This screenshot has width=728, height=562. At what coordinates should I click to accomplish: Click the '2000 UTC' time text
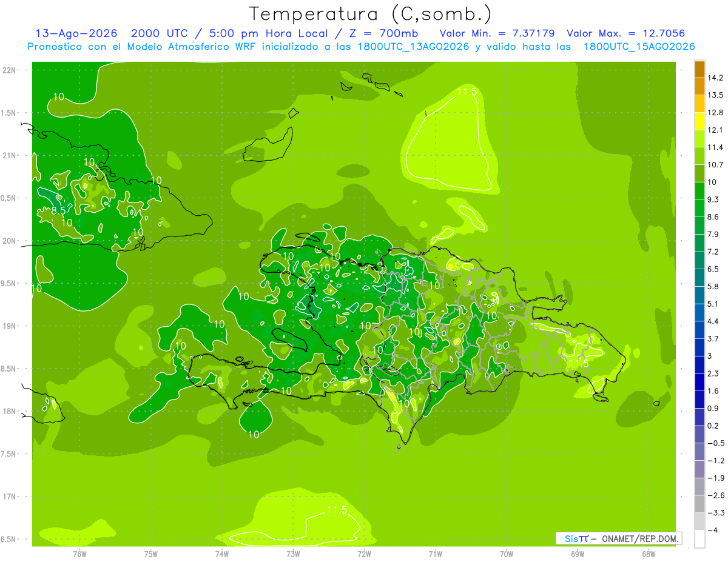160,33
